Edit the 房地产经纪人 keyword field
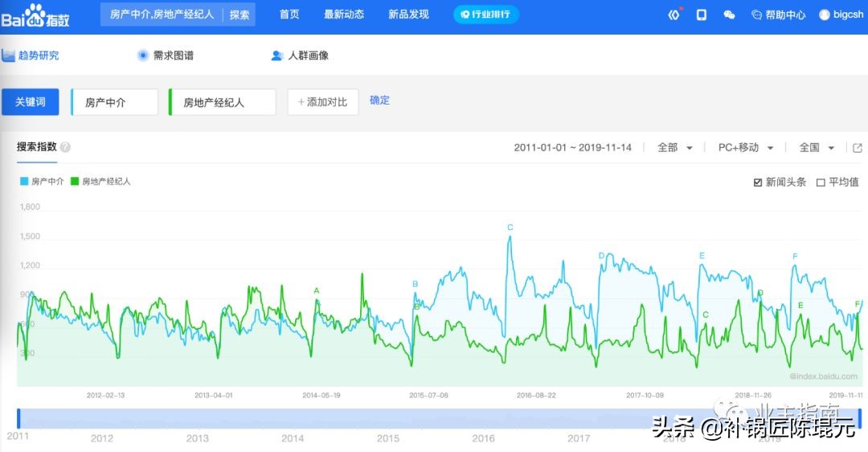Screen dimensions: 868x452 coord(222,102)
